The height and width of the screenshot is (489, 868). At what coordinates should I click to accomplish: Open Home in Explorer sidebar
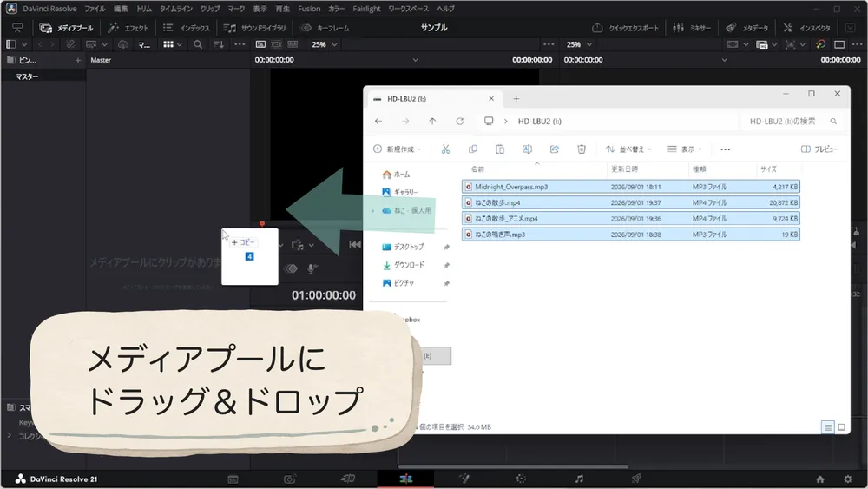point(397,175)
